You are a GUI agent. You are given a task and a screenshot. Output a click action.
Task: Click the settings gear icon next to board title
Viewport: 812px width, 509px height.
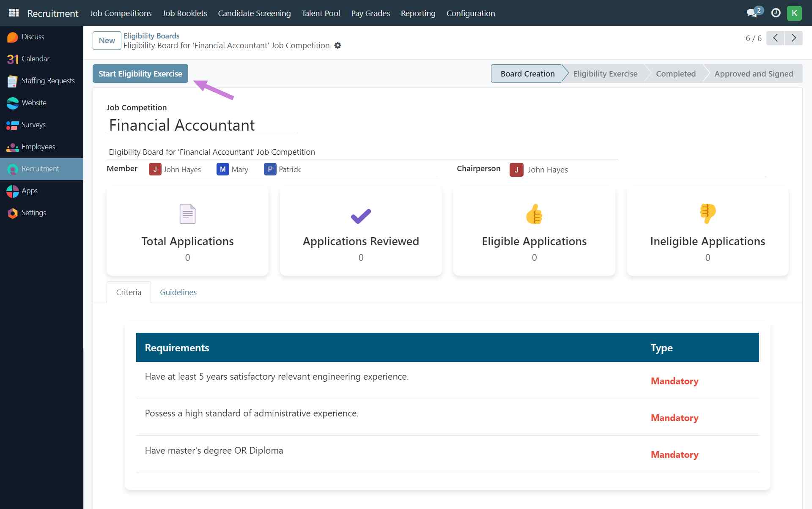[x=338, y=45]
